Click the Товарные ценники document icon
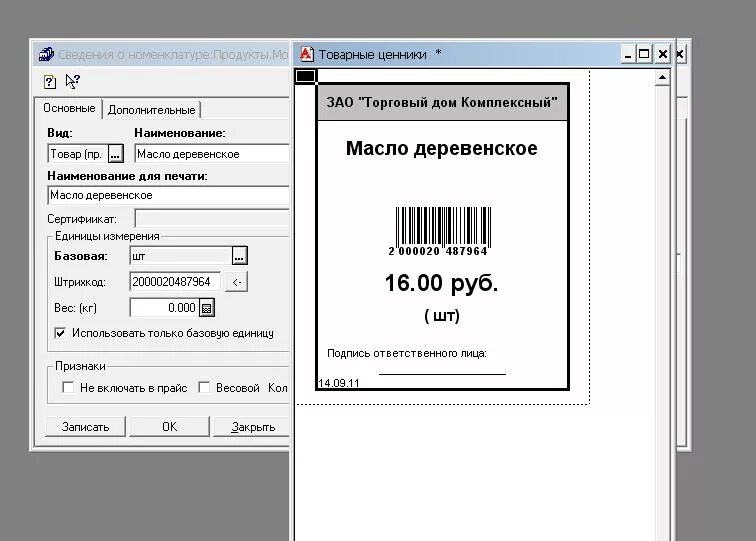756x541 pixels. click(x=307, y=54)
